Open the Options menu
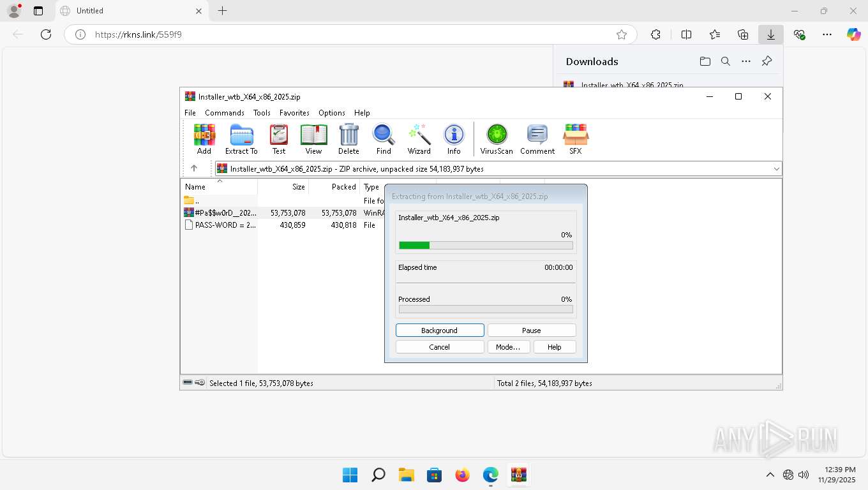This screenshot has width=868, height=490. click(332, 112)
